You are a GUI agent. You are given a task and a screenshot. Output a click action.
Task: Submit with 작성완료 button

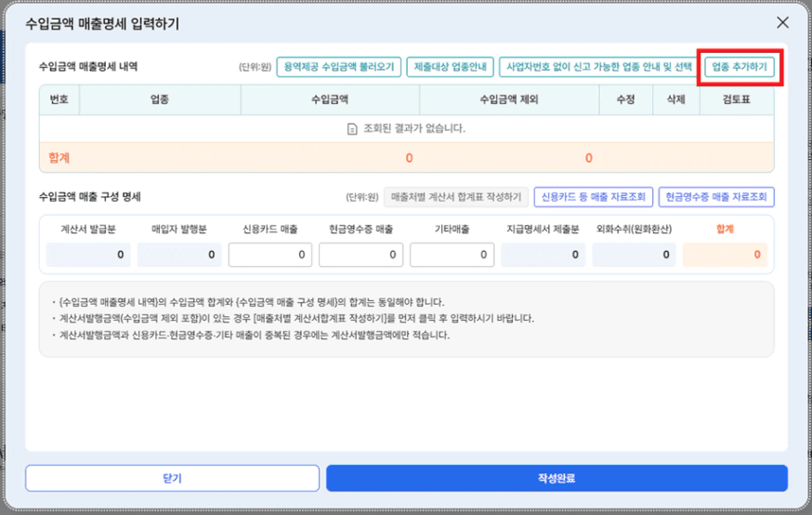(557, 478)
